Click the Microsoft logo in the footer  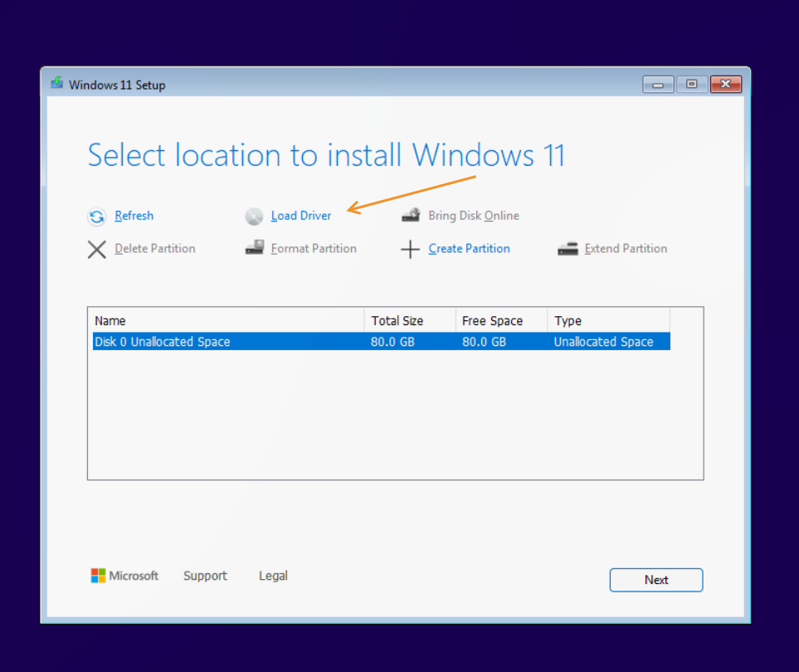tap(96, 575)
